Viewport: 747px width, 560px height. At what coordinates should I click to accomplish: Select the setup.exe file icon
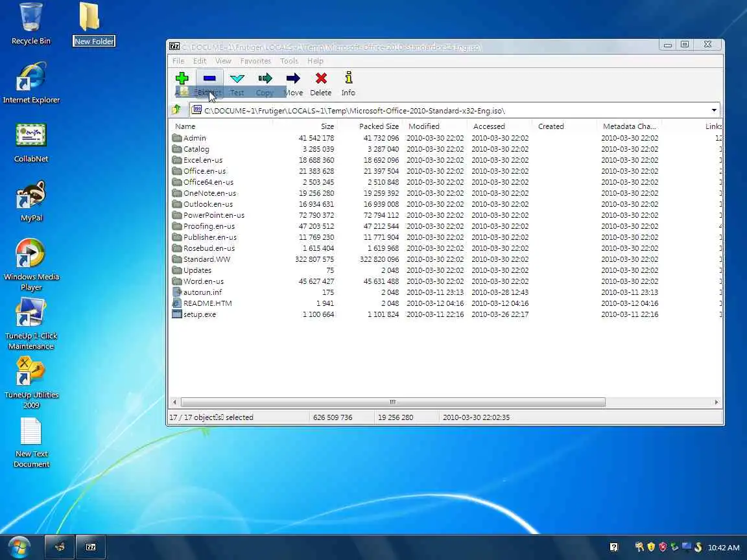click(177, 314)
